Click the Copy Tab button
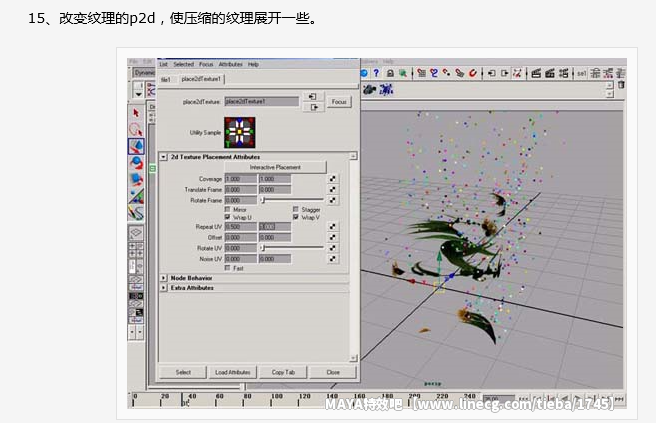The image size is (656, 423). tap(283, 372)
